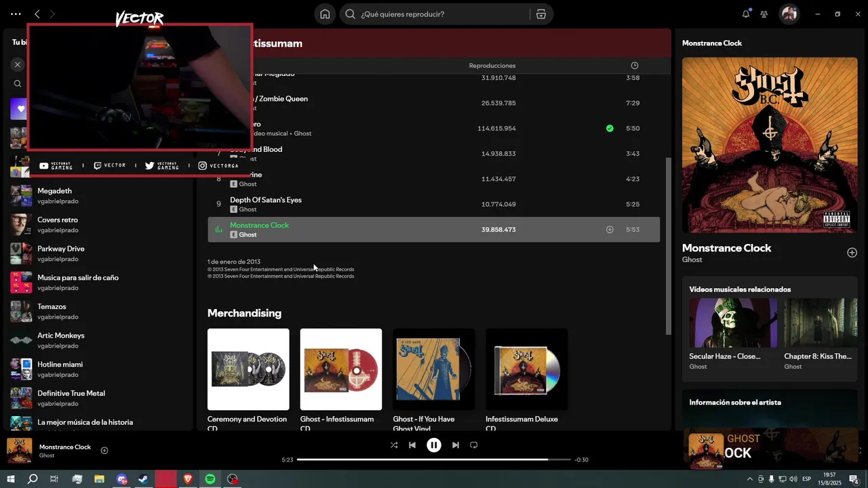The height and width of the screenshot is (488, 868).
Task: Skip to next track
Action: coord(456,445)
